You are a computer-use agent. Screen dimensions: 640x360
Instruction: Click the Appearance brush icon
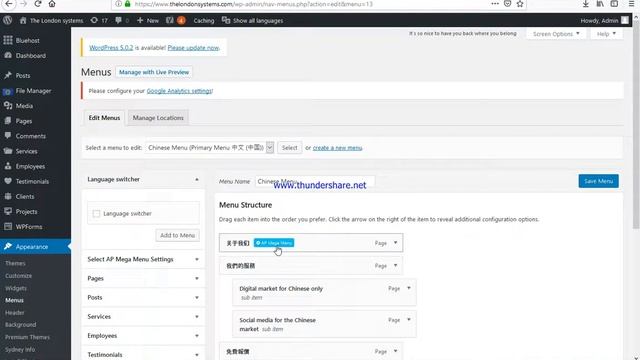tap(8, 247)
